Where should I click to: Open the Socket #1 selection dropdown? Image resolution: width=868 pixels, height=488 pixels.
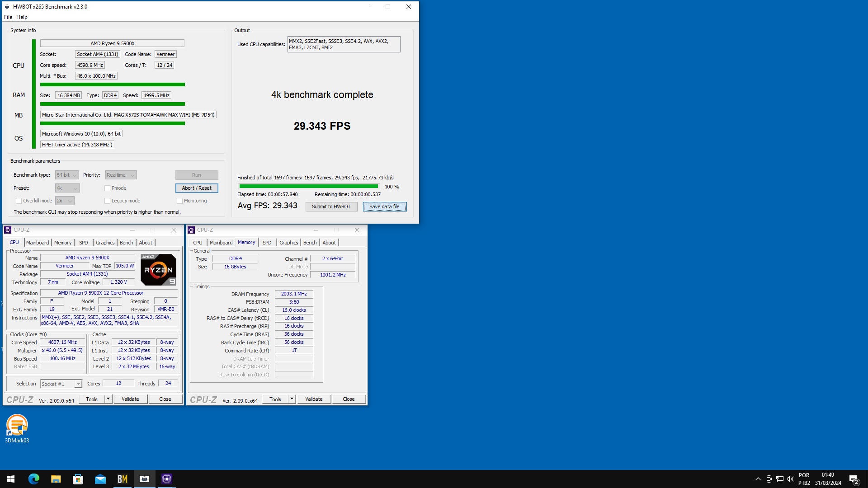[61, 384]
